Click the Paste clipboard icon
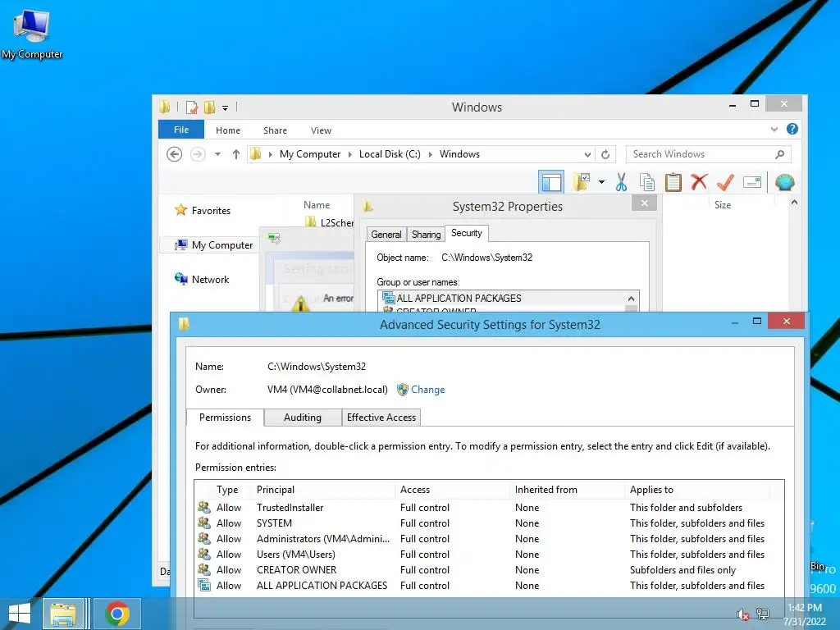The image size is (840, 630). (673, 182)
